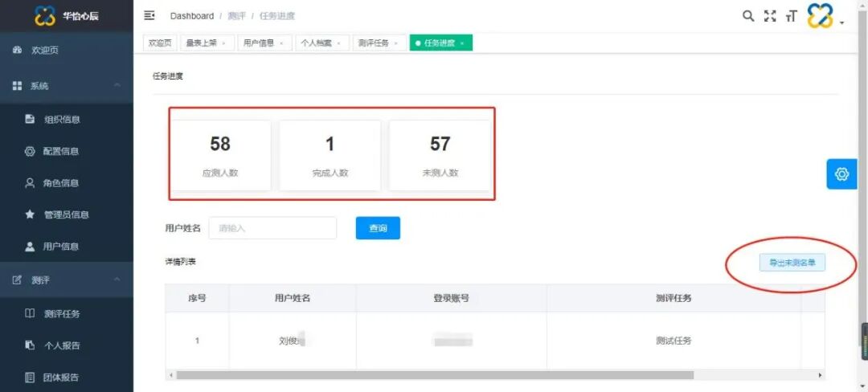Viewport: 868px width, 392px height.
Task: Toggle fullscreen mode icon
Action: [770, 16]
